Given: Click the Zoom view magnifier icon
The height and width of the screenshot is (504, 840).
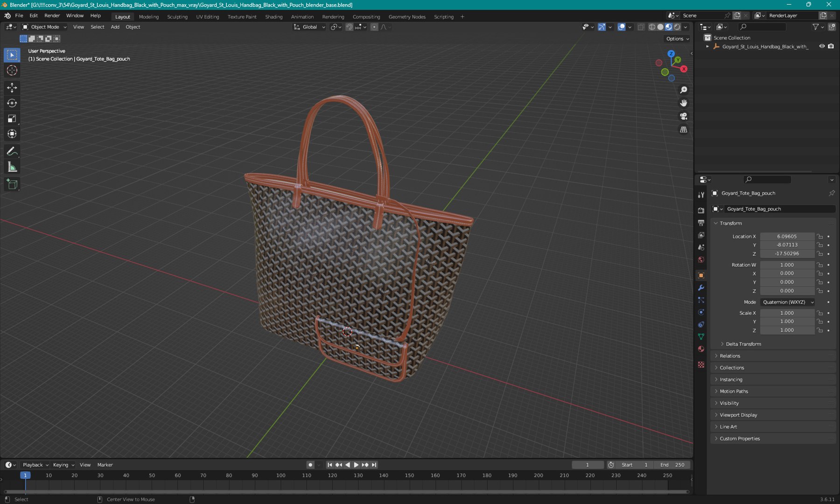Looking at the screenshot, I should click(x=684, y=90).
